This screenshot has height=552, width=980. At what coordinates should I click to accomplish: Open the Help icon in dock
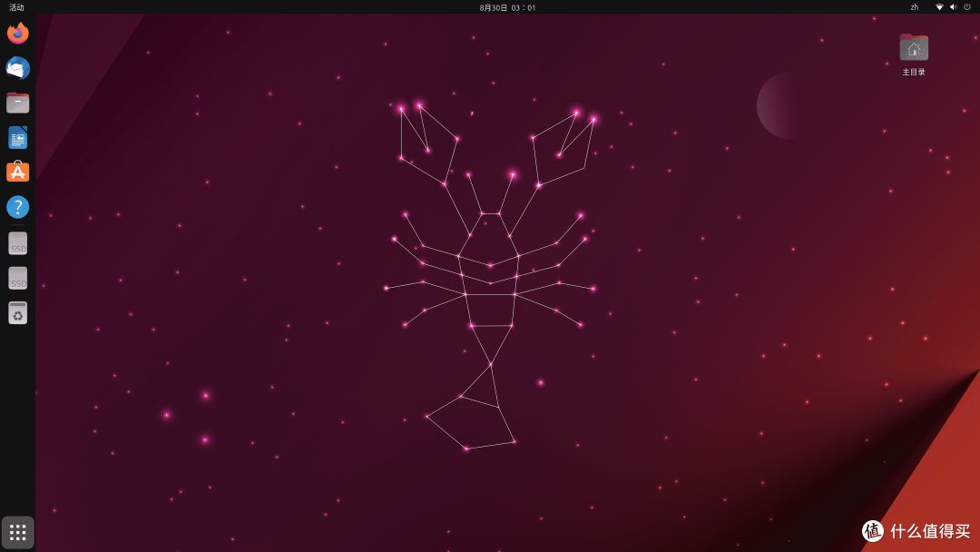pos(17,207)
